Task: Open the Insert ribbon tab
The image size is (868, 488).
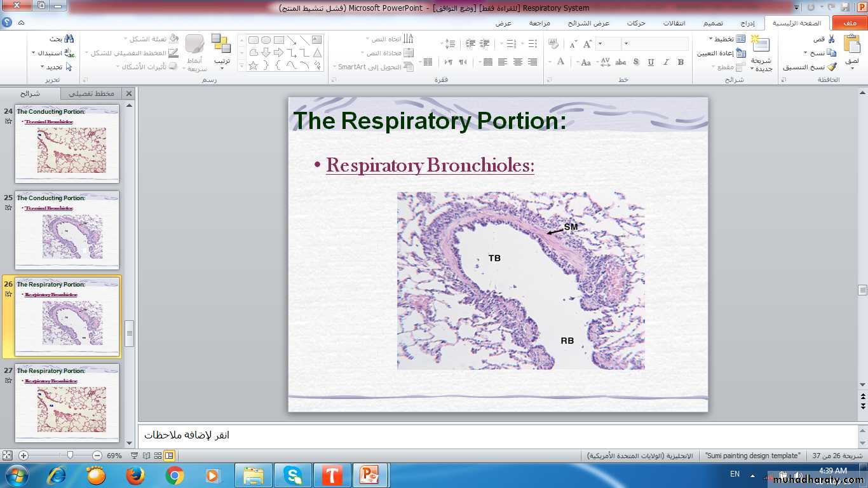Action: (x=747, y=23)
